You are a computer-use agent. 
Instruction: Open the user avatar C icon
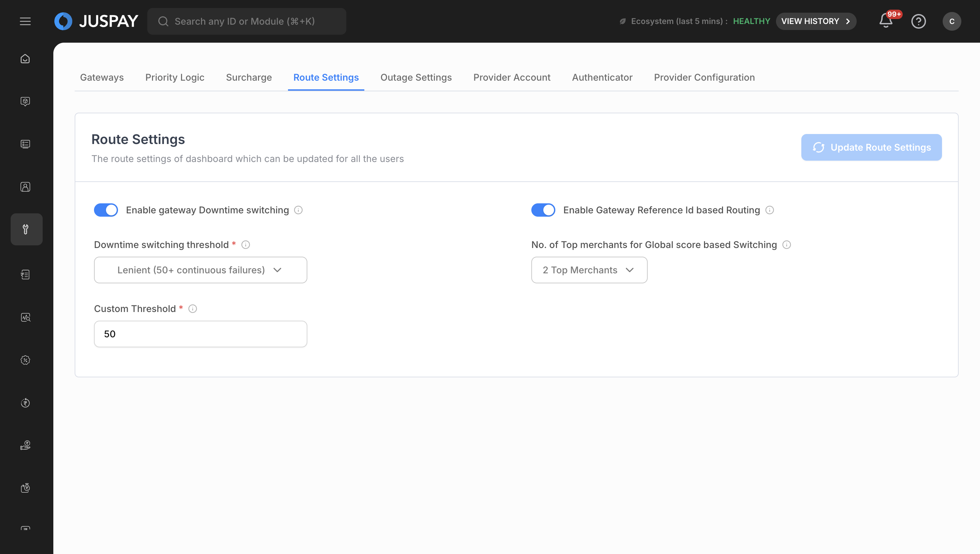point(951,21)
